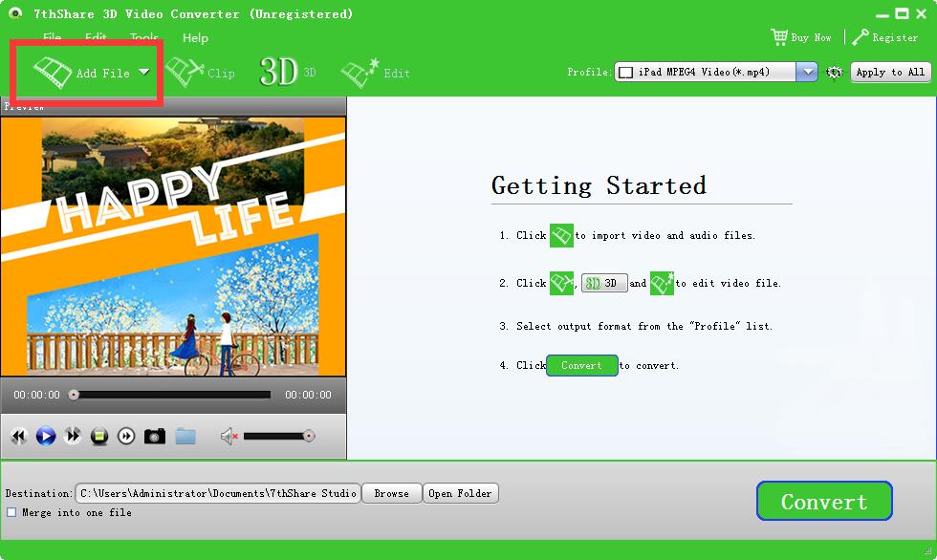
Task: Click Convert button in step 4
Action: coord(581,365)
